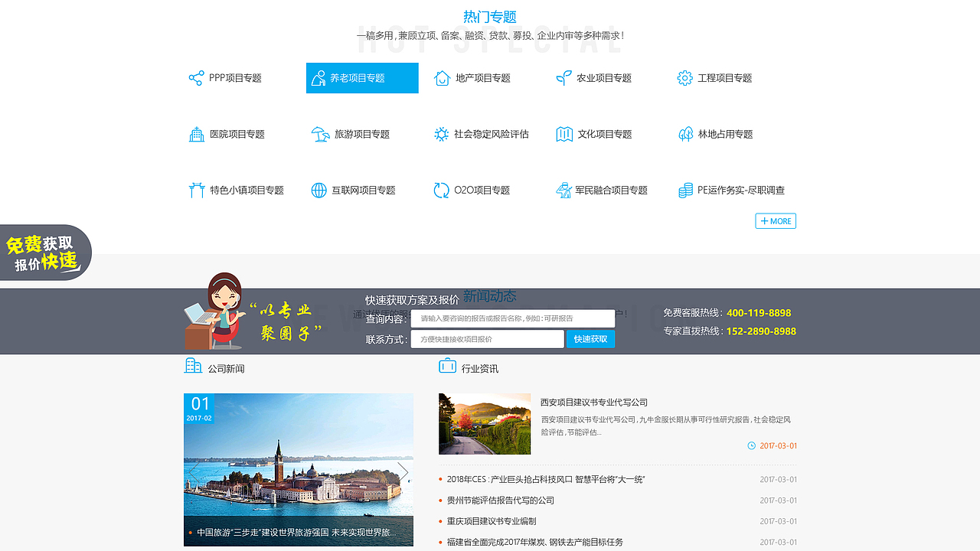Select the 旅游项目专题 beach umbrella icon
980x551 pixels.
coord(320,133)
